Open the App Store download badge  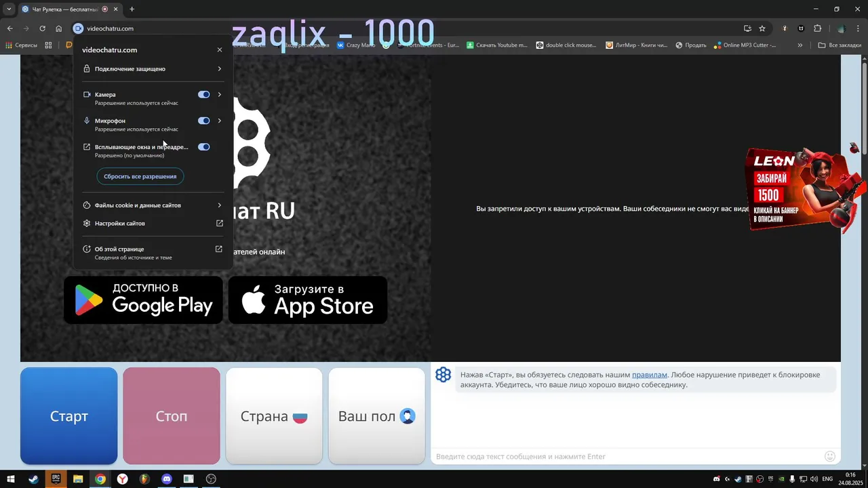tap(308, 300)
